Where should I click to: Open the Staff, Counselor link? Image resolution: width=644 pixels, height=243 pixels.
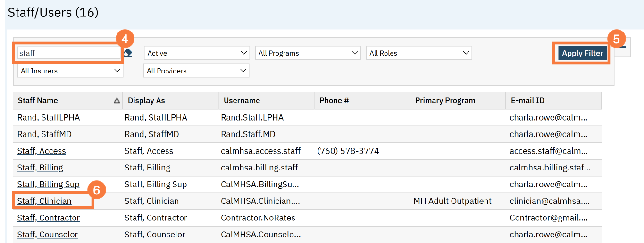click(48, 235)
